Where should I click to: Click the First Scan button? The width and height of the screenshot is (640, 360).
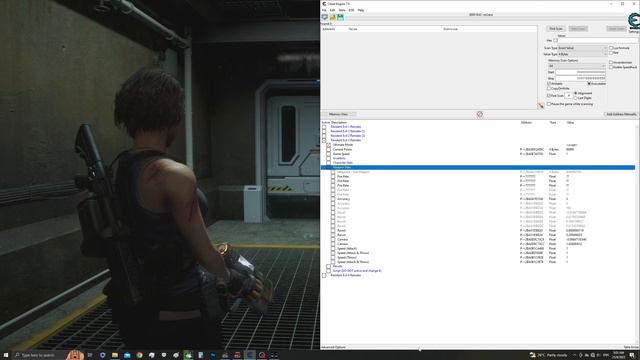(556, 29)
